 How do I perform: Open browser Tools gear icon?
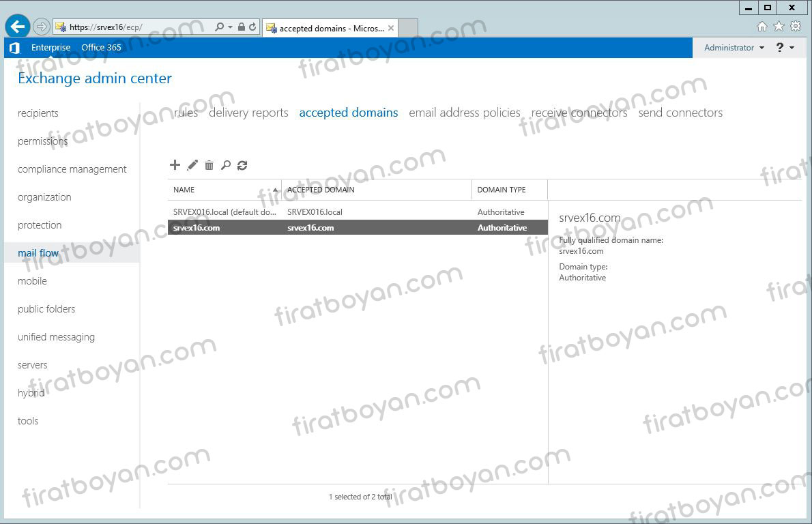point(796,27)
